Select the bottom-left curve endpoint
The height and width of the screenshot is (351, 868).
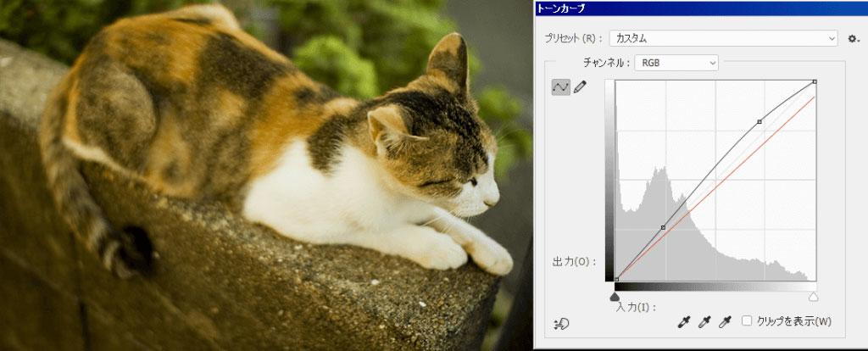616,279
